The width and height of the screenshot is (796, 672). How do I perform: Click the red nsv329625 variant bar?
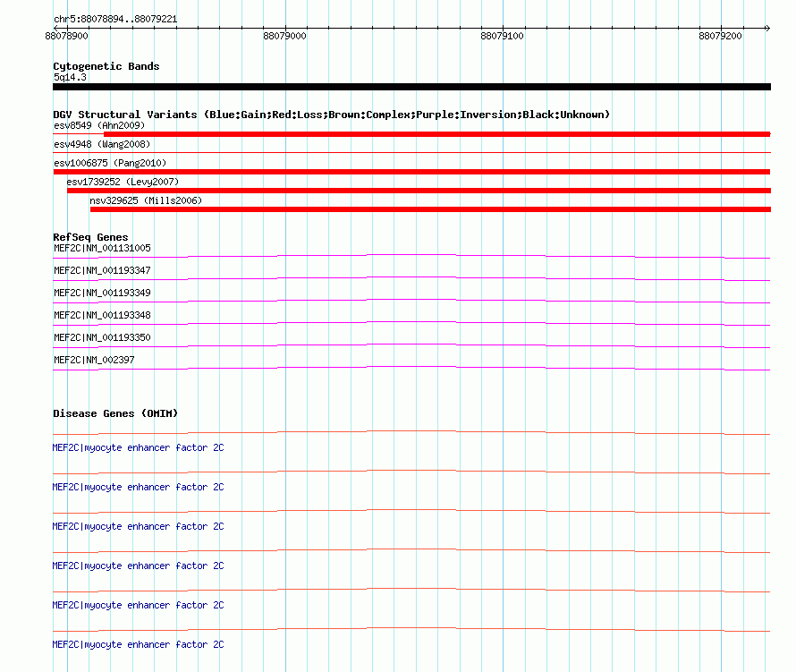(430, 209)
